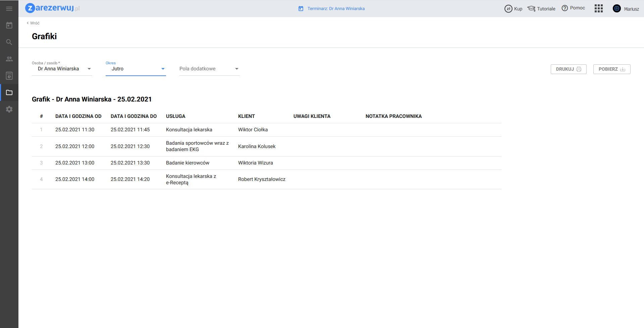Click the search magnifier sidebar icon
Image resolution: width=644 pixels, height=328 pixels.
[x=9, y=42]
